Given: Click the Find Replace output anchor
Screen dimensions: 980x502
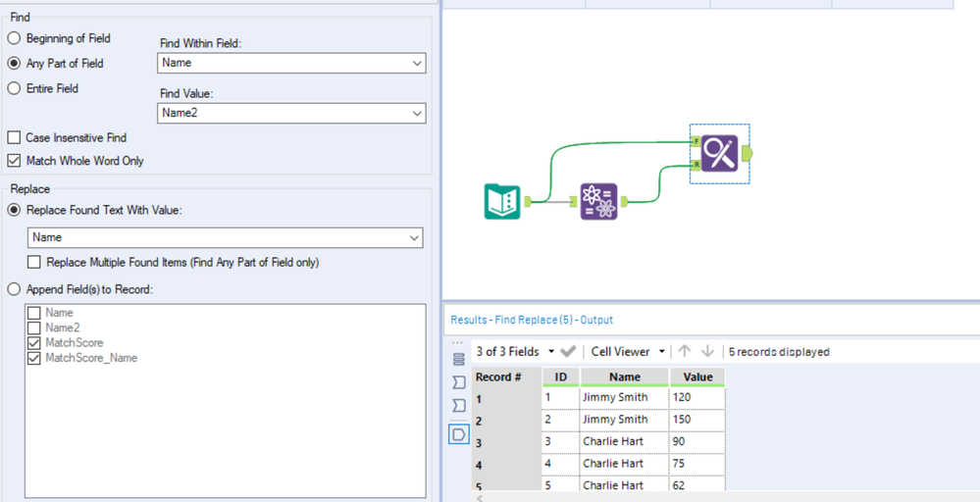Looking at the screenshot, I should point(747,153).
